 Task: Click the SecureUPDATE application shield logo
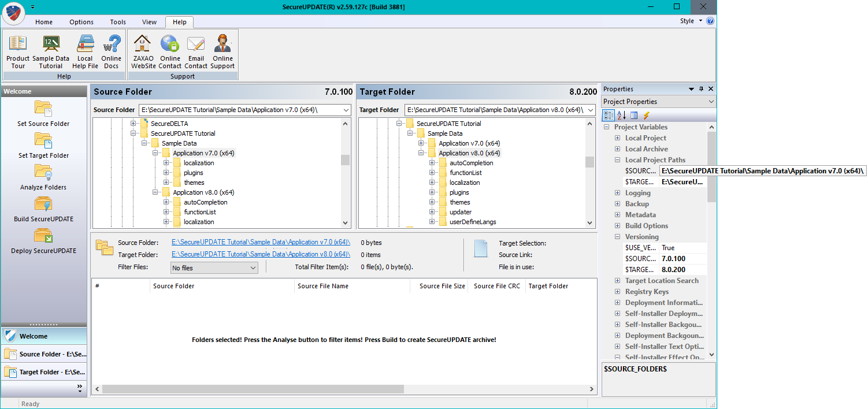(13, 13)
